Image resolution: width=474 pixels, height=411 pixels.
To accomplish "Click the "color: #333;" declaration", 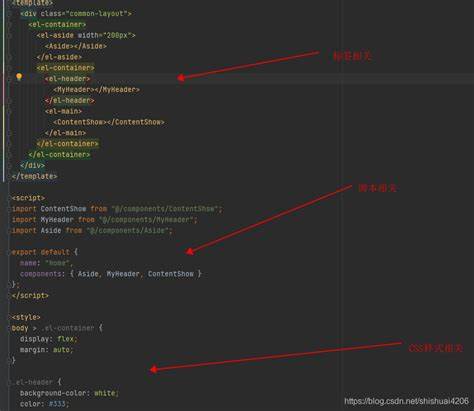I will coord(45,404).
